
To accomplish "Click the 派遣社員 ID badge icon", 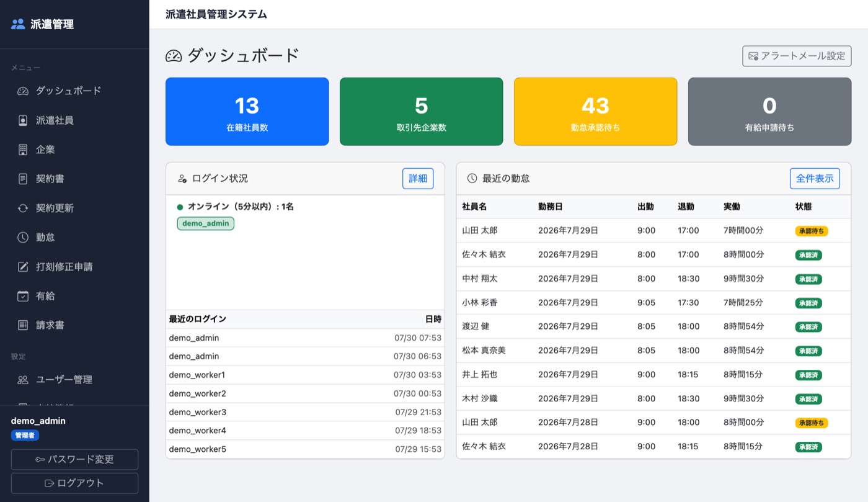I will 23,120.
